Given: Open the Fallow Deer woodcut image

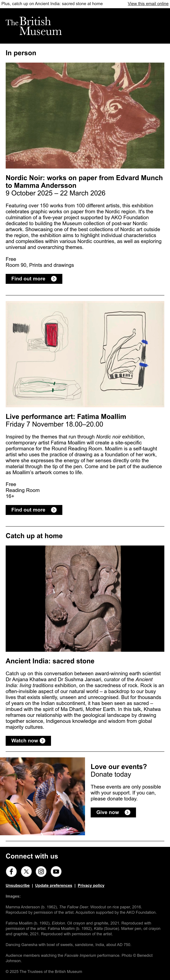Looking at the screenshot, I should [85, 116].
